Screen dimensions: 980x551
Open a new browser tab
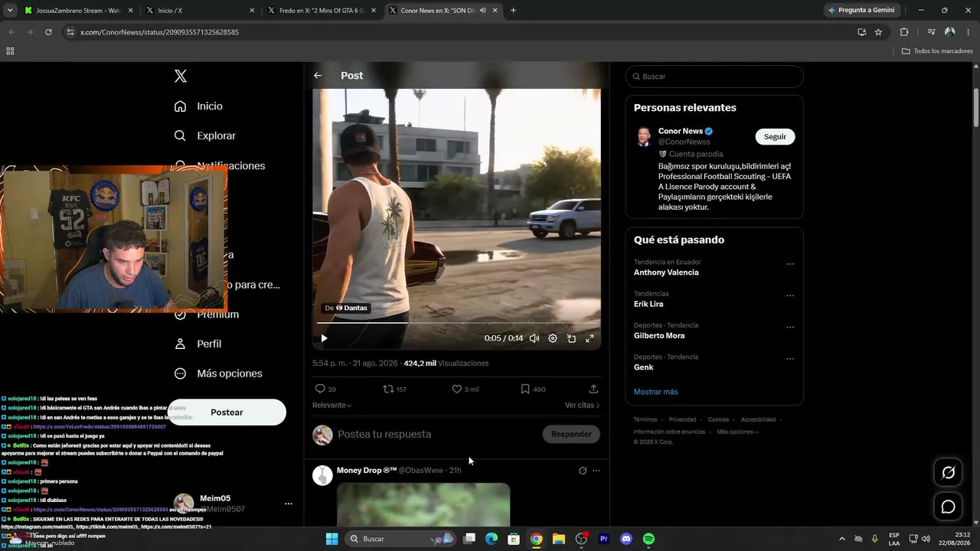click(513, 11)
